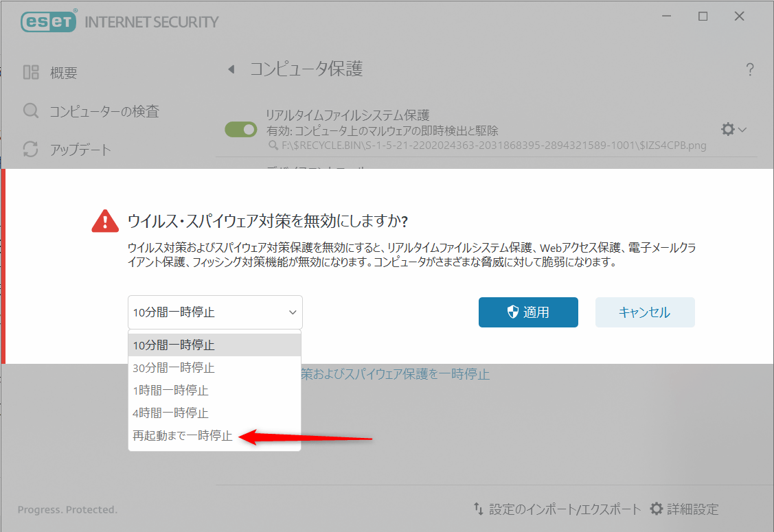
Task: Select 再起動まで一時停止 option
Action: 183,436
